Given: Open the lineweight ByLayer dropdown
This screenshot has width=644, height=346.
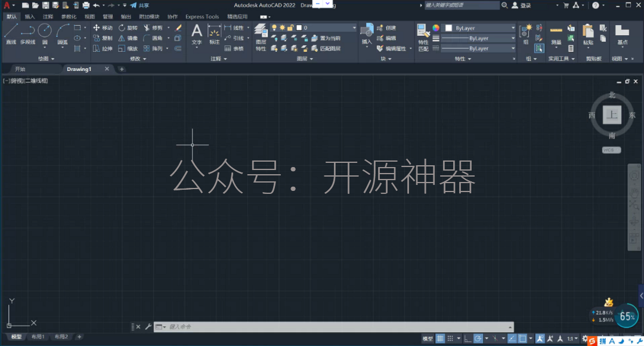Looking at the screenshot, I should [x=478, y=38].
